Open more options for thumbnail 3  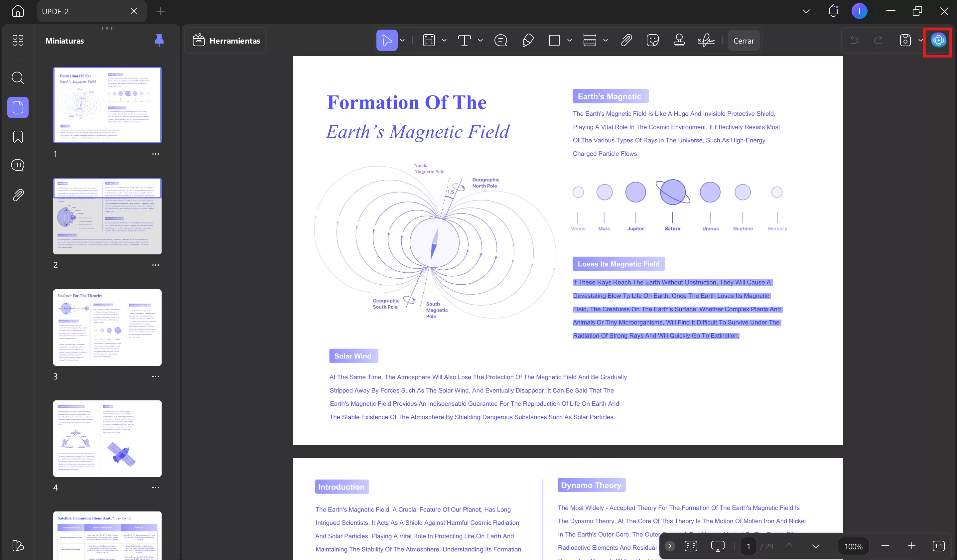pos(155,376)
